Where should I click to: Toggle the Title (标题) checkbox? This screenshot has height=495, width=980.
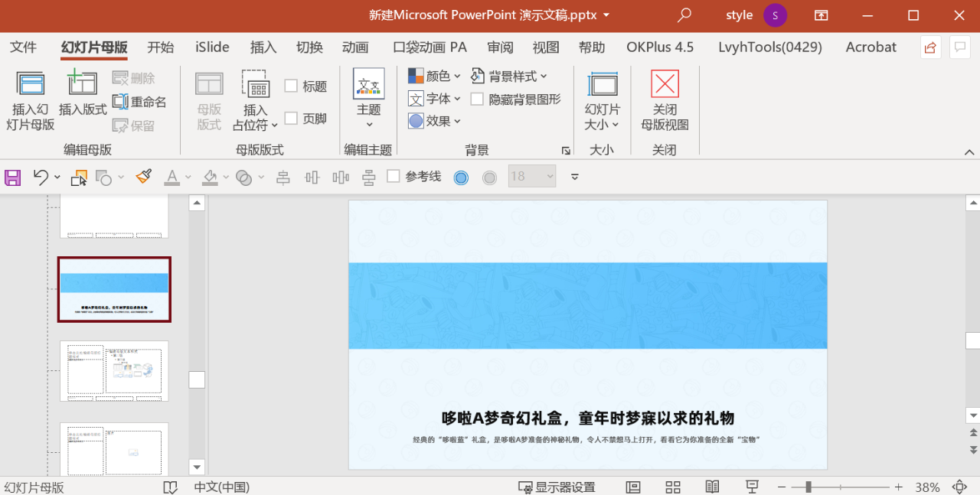click(x=291, y=86)
